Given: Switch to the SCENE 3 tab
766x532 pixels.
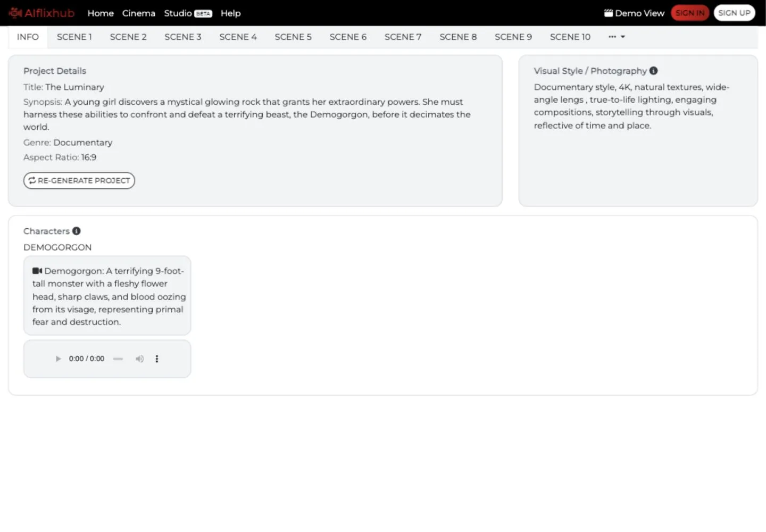Looking at the screenshot, I should click(x=183, y=37).
